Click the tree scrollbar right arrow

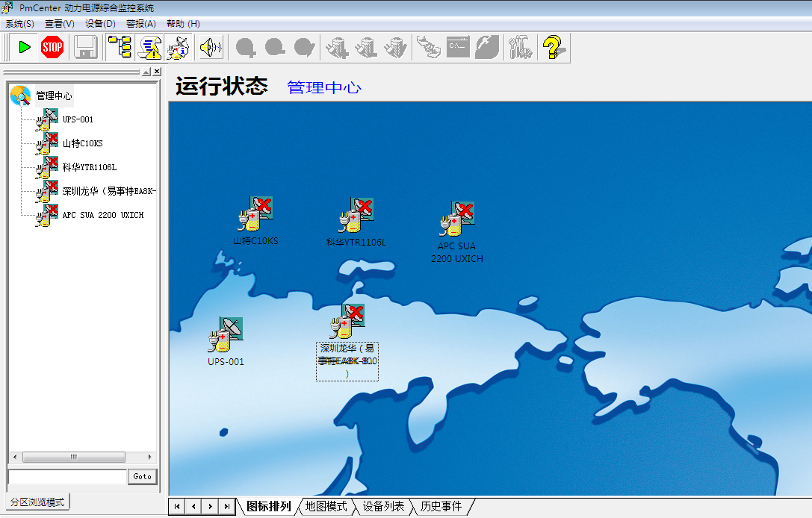pos(149,457)
